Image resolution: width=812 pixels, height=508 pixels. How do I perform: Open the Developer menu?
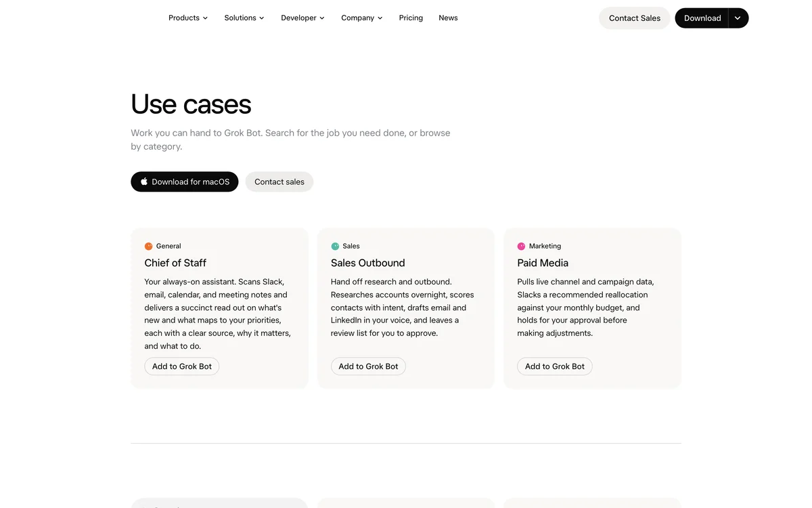point(302,18)
